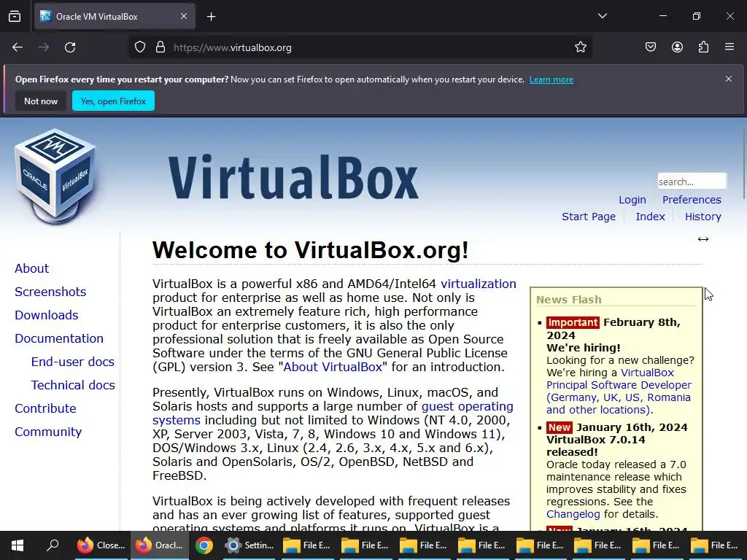Open Technical docs sub-item
This screenshot has height=560, width=747.
73,385
